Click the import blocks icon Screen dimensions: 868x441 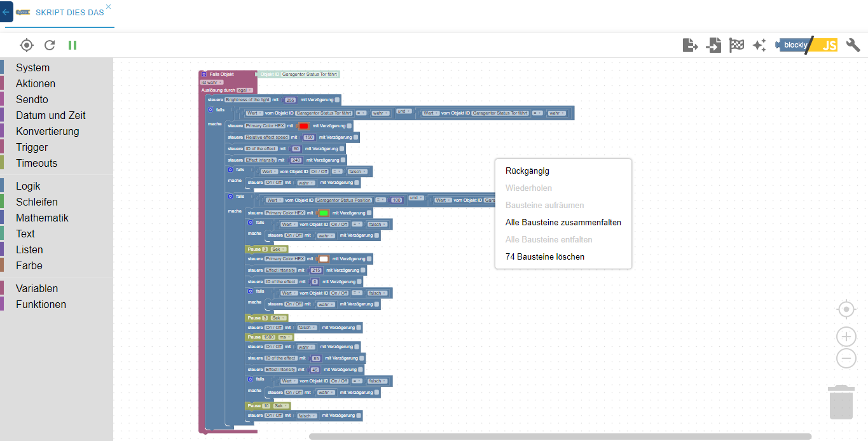click(713, 45)
